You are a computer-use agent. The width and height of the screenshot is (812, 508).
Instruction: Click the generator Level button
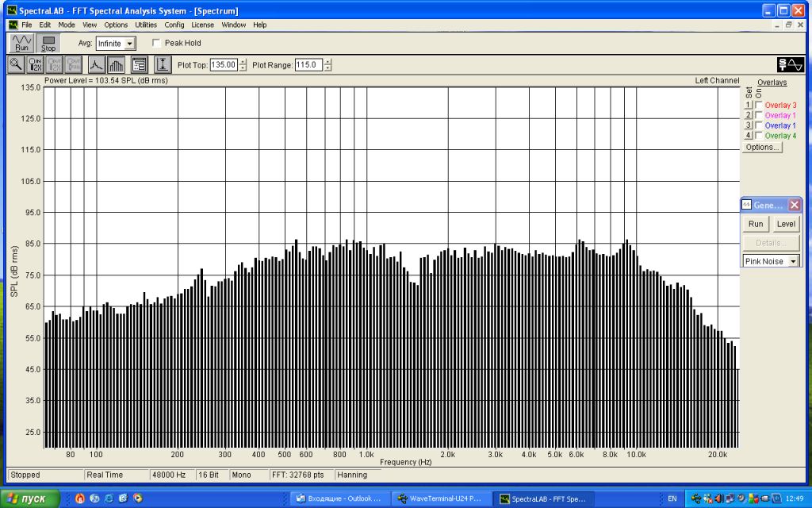[x=785, y=224]
